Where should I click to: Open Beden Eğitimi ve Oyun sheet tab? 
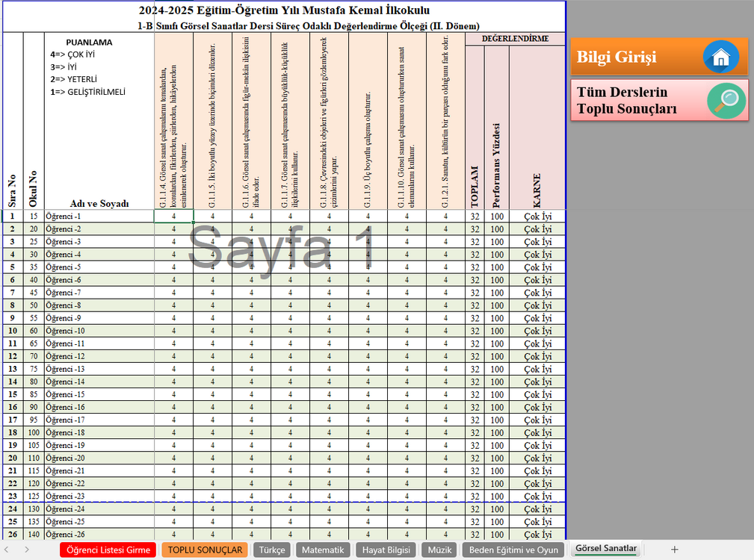(513, 550)
